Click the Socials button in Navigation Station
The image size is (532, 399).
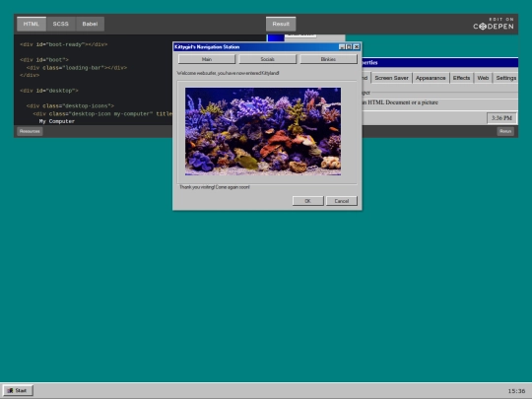click(267, 59)
